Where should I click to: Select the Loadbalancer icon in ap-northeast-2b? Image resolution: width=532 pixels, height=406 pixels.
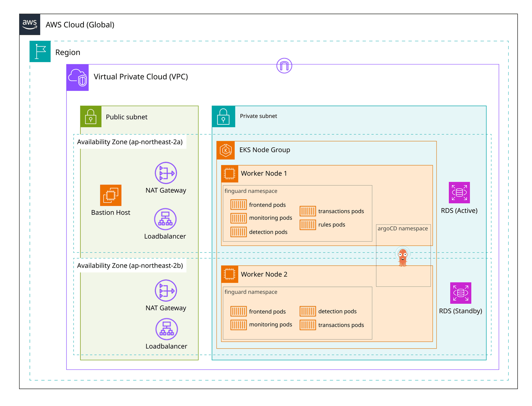pyautogui.click(x=166, y=329)
